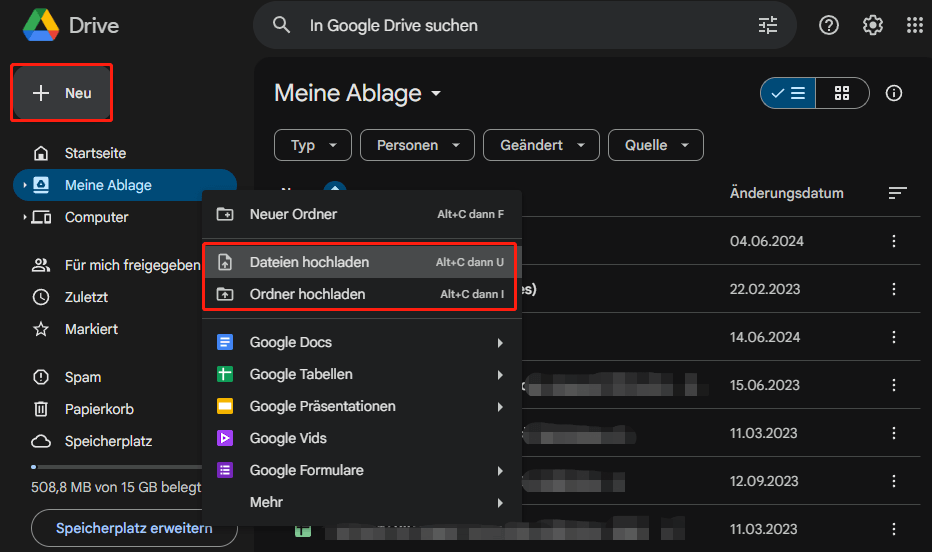This screenshot has width=932, height=552.
Task: Show details info icon
Action: [x=893, y=93]
